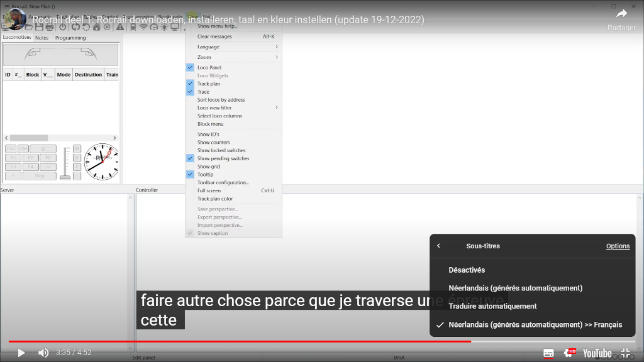Click right arrow of locomotive list scrollbar
The height and width of the screenshot is (362, 644).
coord(115,138)
